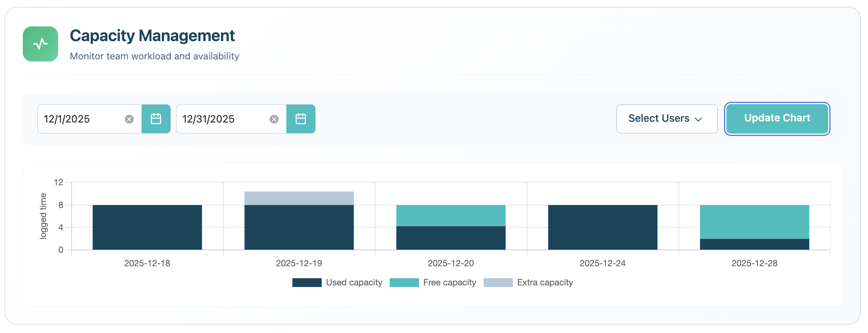
Task: Clear the 12/1/2025 start date
Action: (x=129, y=119)
